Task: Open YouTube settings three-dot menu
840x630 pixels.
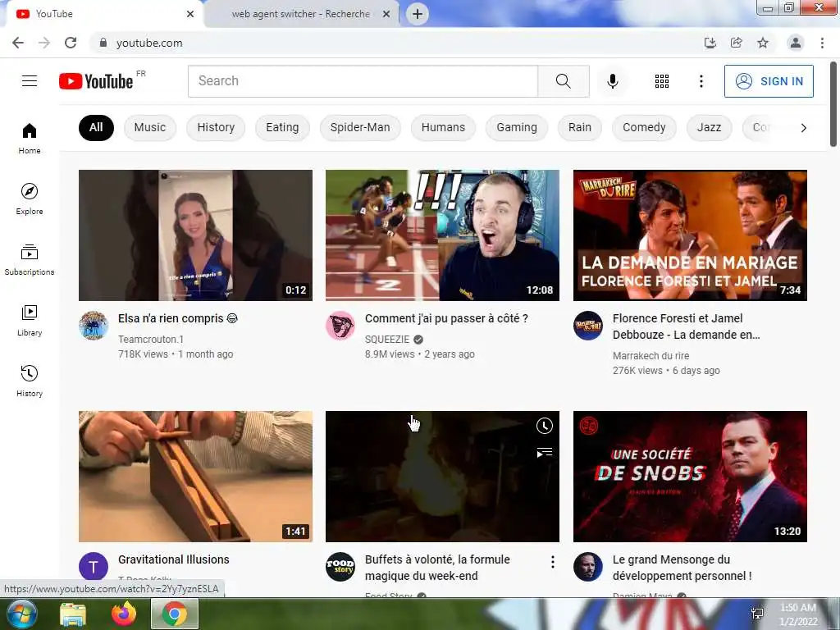Action: tap(701, 81)
